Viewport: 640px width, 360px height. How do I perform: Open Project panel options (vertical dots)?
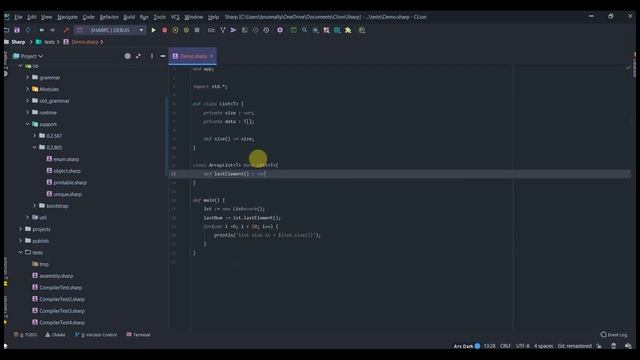(x=152, y=56)
